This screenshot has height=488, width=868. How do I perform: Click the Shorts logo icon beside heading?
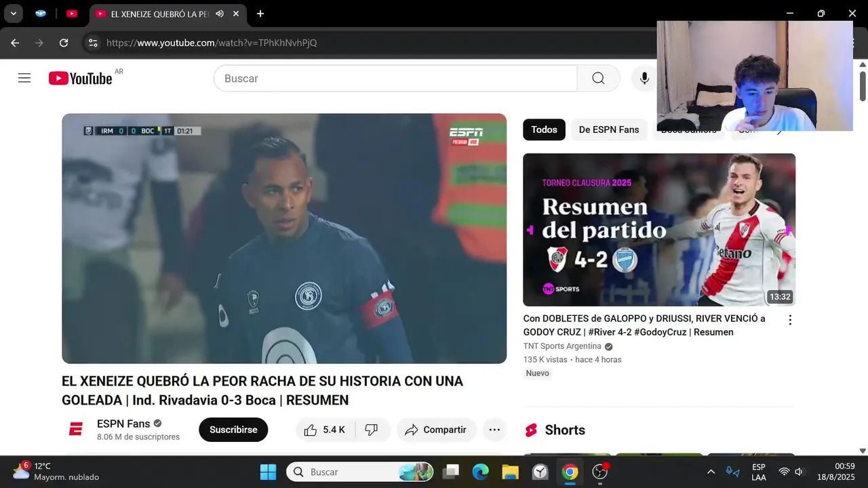531,430
